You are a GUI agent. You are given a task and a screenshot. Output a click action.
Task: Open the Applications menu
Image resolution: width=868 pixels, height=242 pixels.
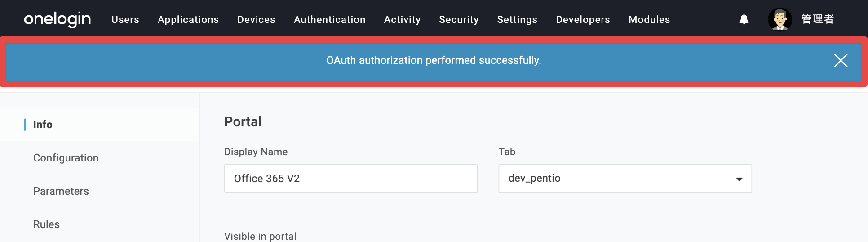coord(188,19)
